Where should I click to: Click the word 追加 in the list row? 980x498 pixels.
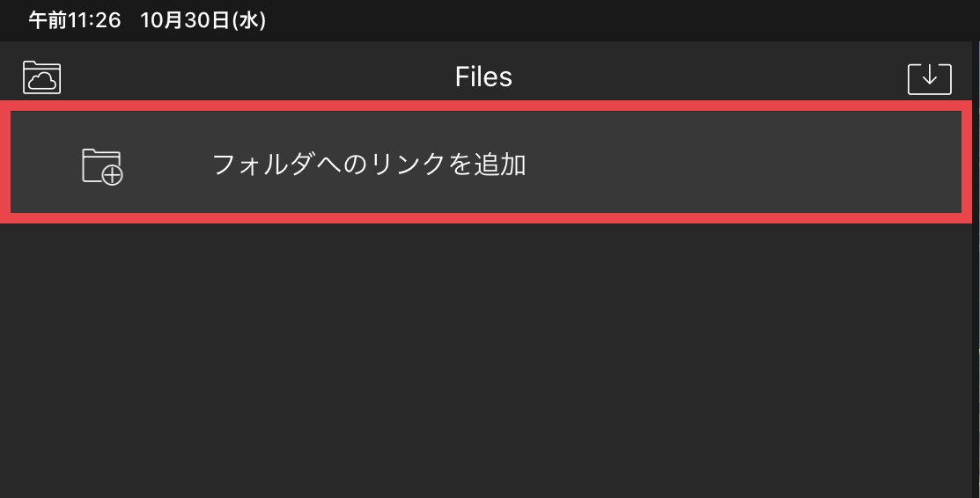click(500, 165)
